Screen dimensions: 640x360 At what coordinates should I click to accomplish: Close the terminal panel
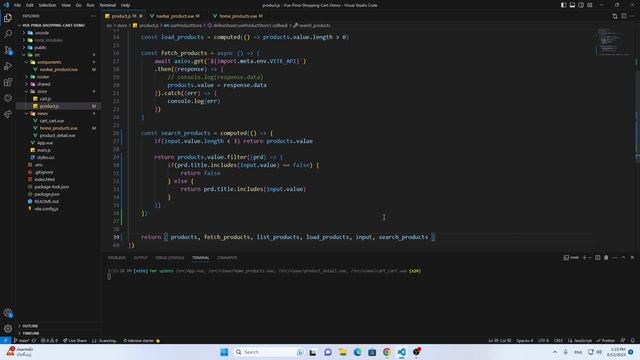click(x=632, y=258)
